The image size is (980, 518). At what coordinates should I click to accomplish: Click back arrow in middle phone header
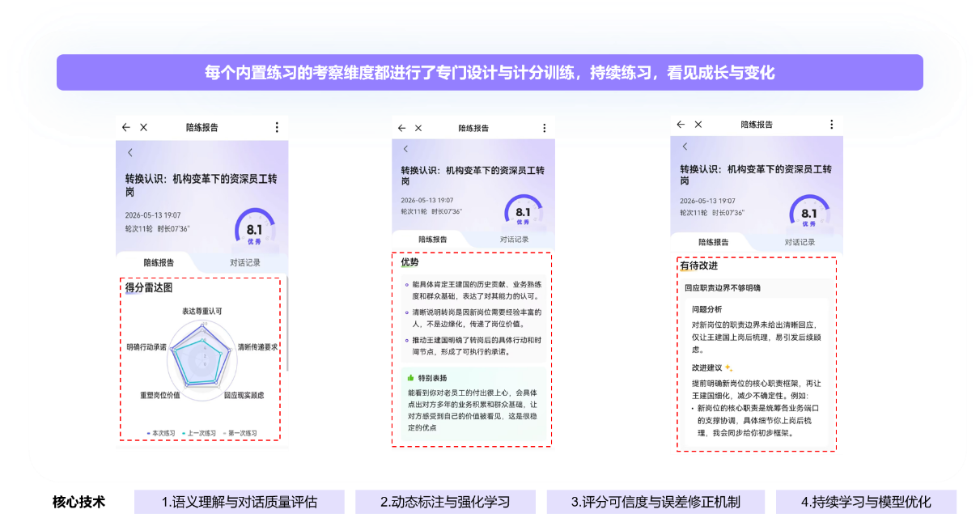click(x=402, y=128)
